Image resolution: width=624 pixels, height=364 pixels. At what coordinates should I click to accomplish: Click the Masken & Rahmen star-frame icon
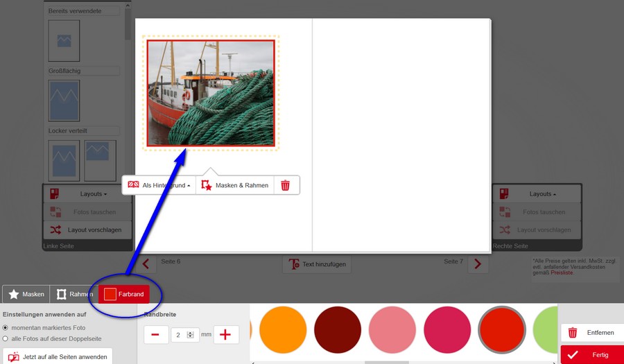coord(207,185)
